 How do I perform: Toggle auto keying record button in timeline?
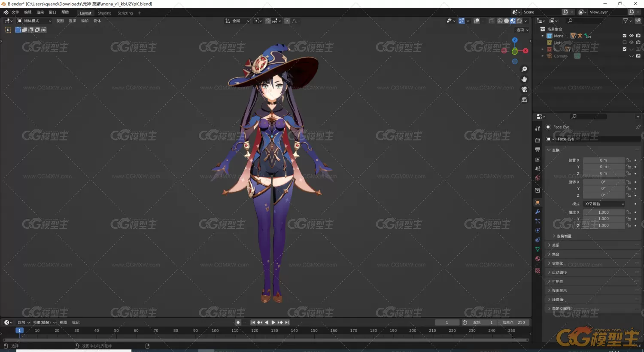(238, 322)
